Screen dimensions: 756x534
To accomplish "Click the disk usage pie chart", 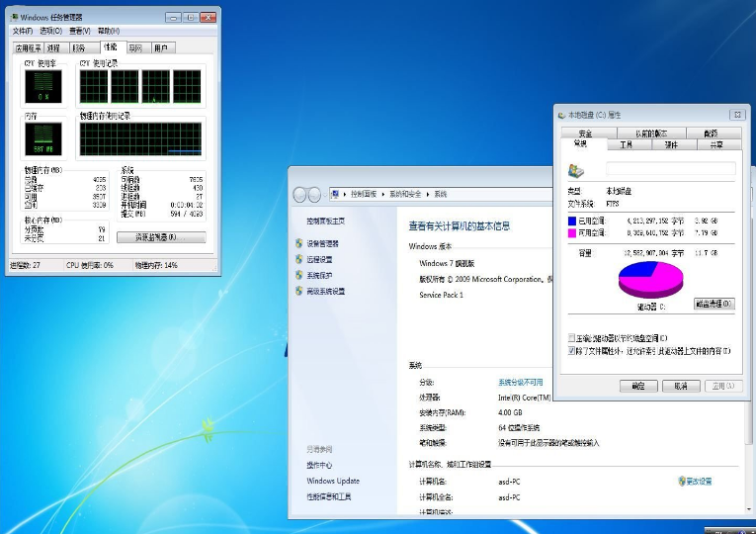I will 651,279.
